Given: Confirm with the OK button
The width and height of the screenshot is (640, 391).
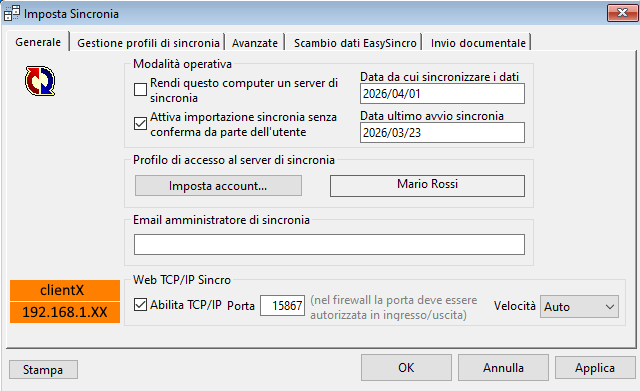Looking at the screenshot, I should point(406,368).
